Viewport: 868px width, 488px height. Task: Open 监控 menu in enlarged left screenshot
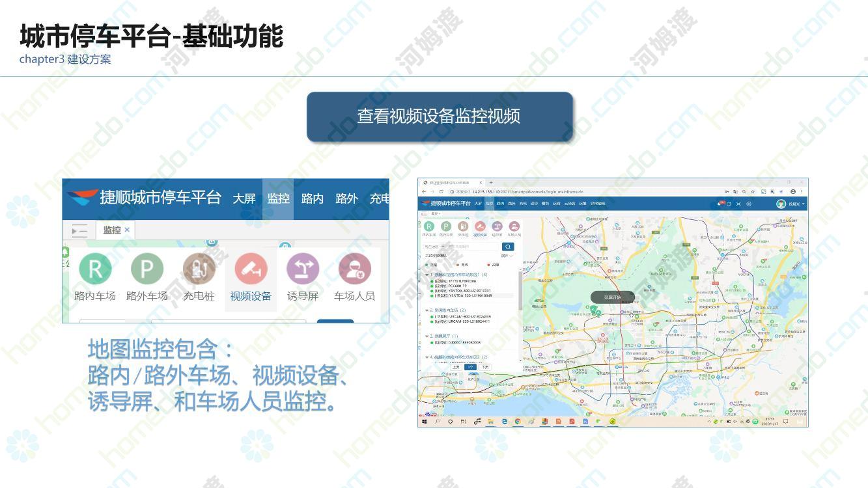(278, 198)
